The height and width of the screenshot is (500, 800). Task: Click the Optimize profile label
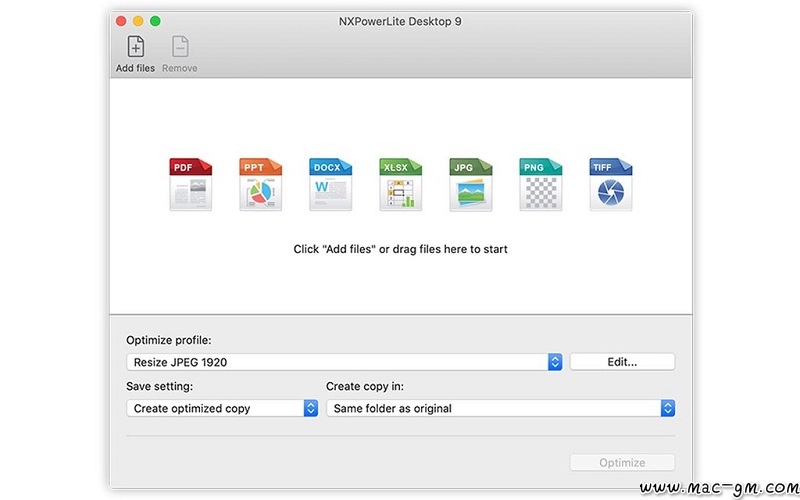tap(169, 340)
